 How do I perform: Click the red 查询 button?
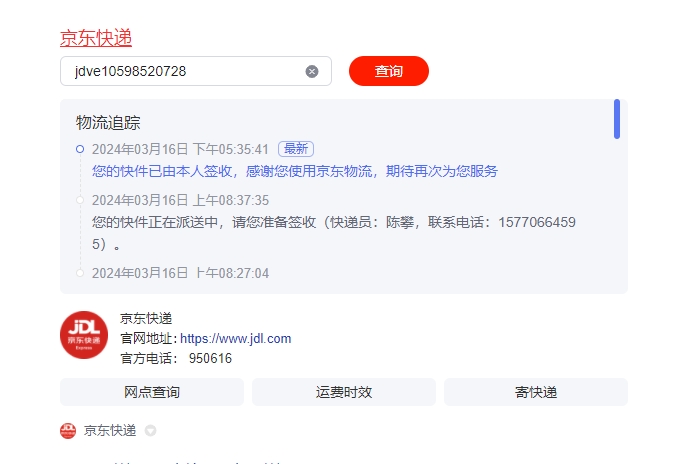tap(389, 71)
